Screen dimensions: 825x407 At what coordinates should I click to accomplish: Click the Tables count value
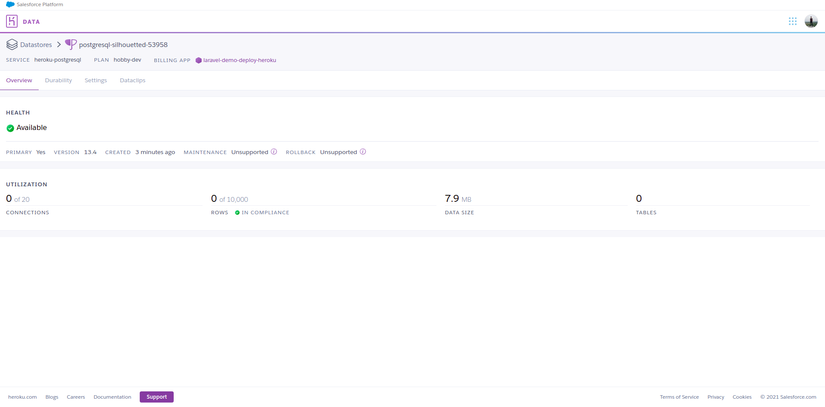point(639,199)
